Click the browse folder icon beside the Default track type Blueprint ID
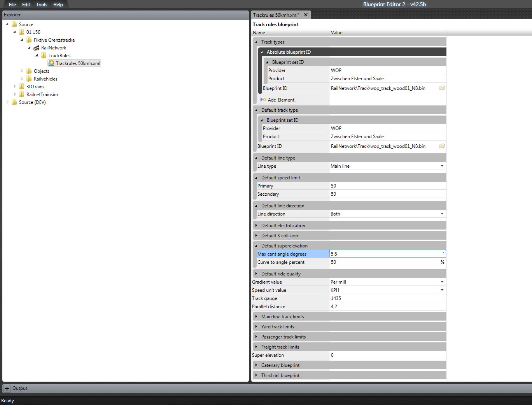532x405 pixels. [x=442, y=146]
